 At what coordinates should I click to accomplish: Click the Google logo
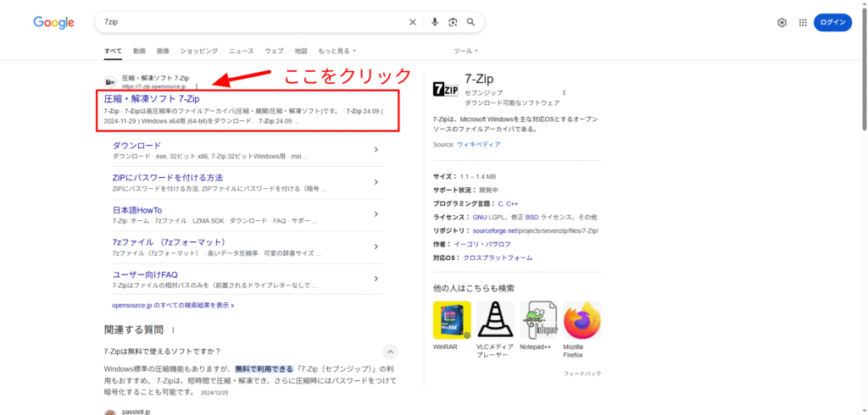click(53, 22)
